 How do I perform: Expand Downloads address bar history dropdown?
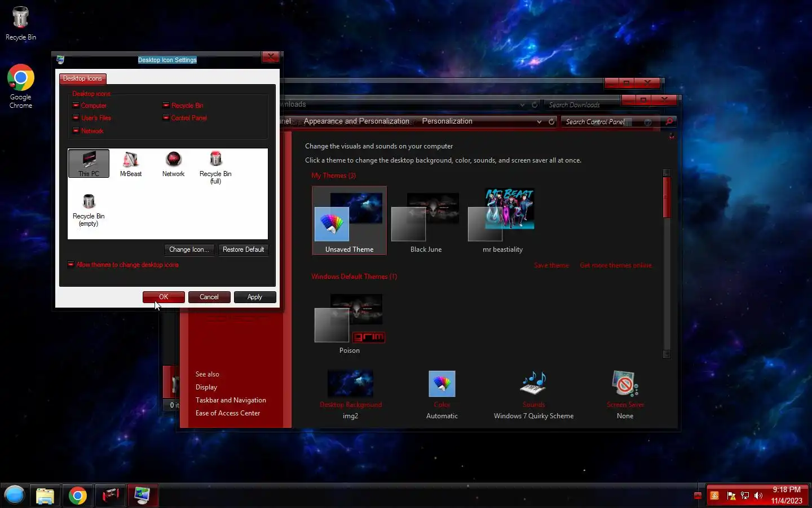(522, 104)
